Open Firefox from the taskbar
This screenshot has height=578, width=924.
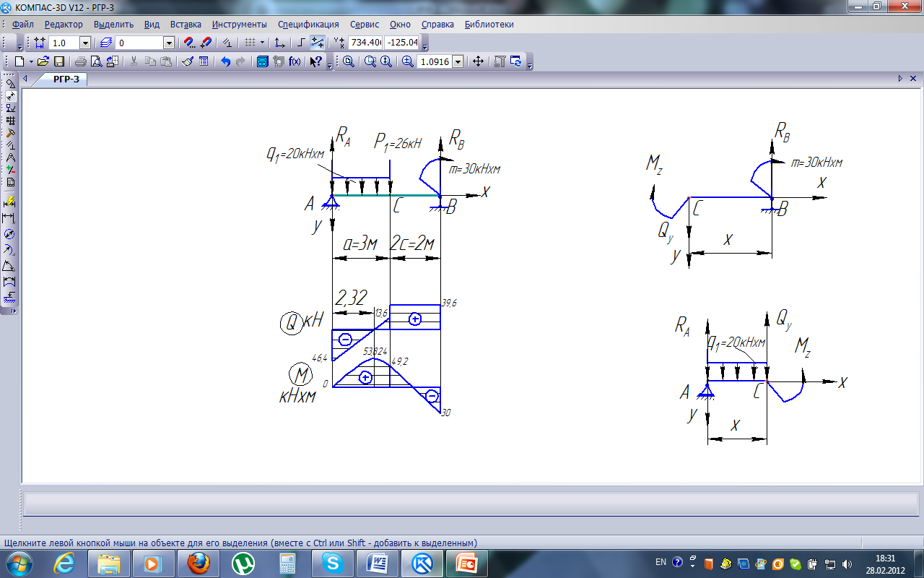pos(198,563)
